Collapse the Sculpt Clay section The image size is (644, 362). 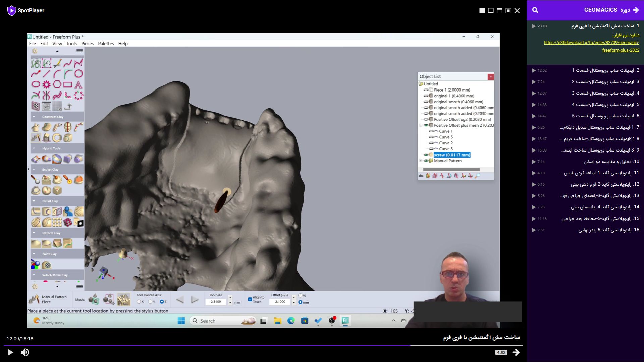(34, 170)
